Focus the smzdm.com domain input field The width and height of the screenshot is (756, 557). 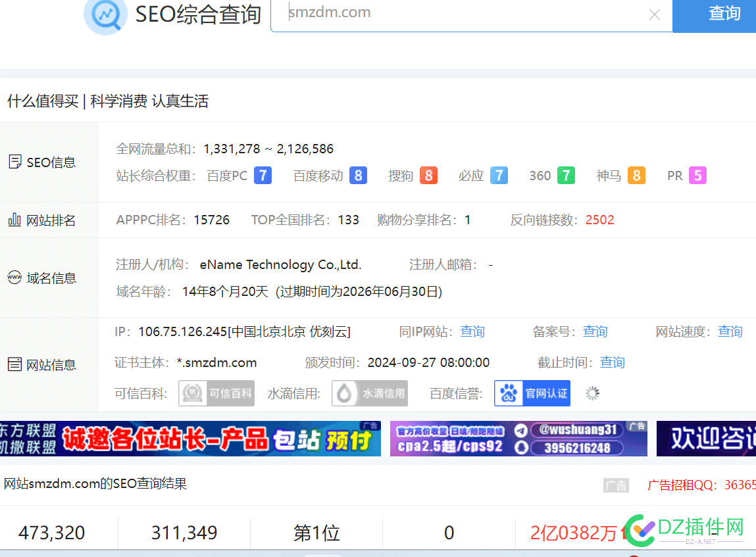pyautogui.click(x=472, y=15)
